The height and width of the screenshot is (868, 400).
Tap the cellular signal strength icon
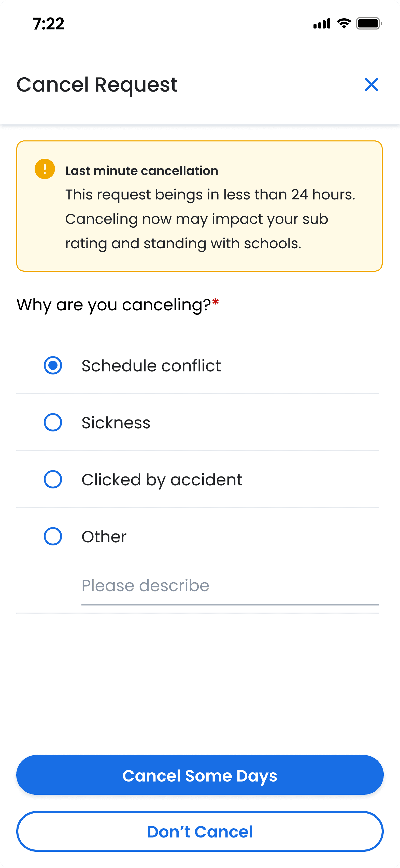click(x=322, y=24)
